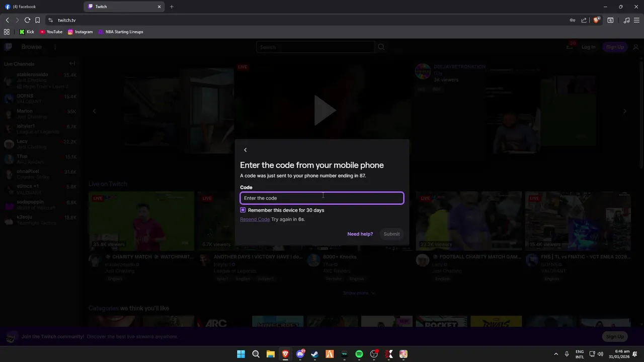Click the Resend Code link
The height and width of the screenshot is (362, 644).
pos(255,219)
